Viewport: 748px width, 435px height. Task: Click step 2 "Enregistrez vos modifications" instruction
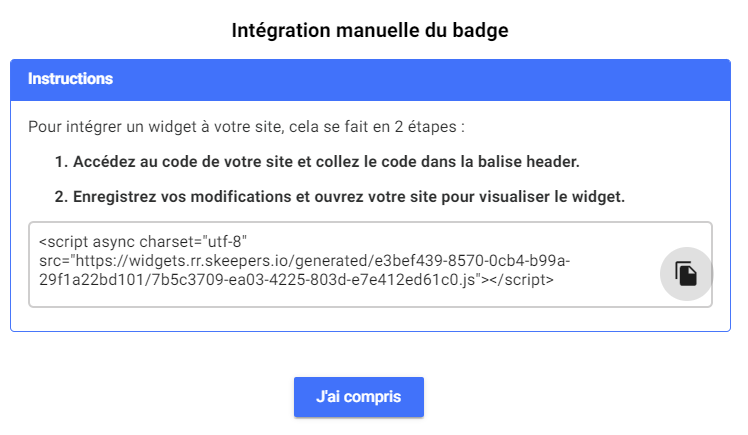pos(339,196)
